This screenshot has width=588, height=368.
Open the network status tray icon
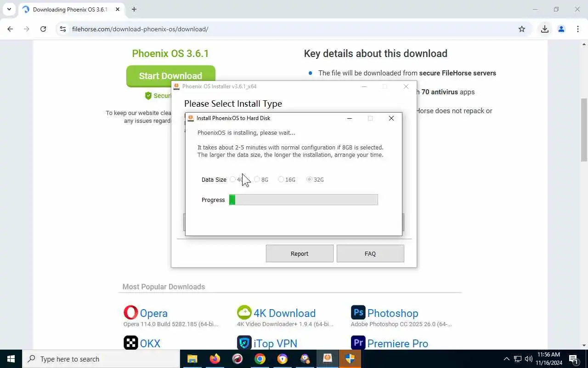coord(518,359)
